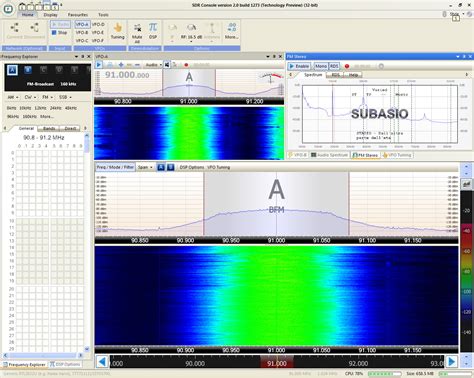The image size is (474, 378).
Task: Open the AM mode dropdown
Action: tap(12, 97)
